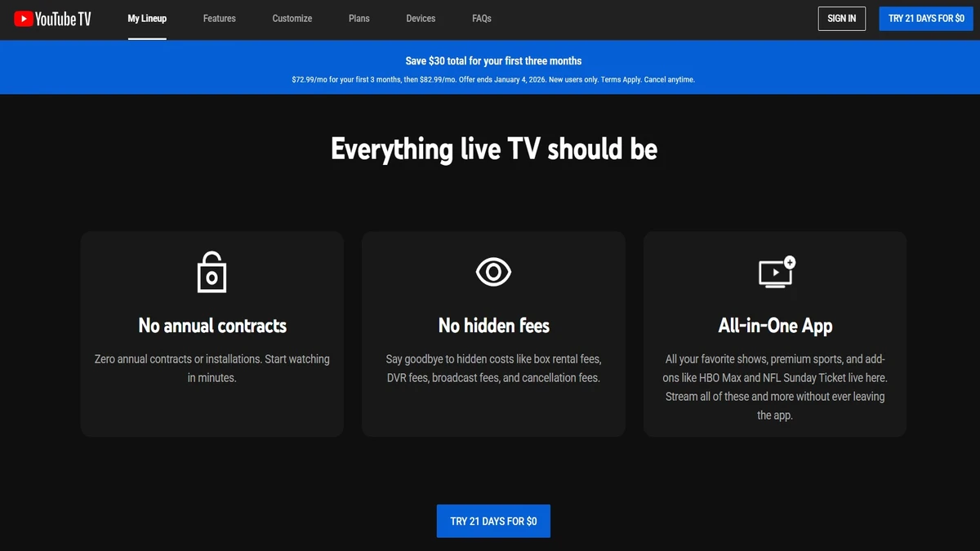Click the bottom TRY 21 DAYS FOR $0 button
Viewport: 980px width, 551px height.
(x=493, y=521)
